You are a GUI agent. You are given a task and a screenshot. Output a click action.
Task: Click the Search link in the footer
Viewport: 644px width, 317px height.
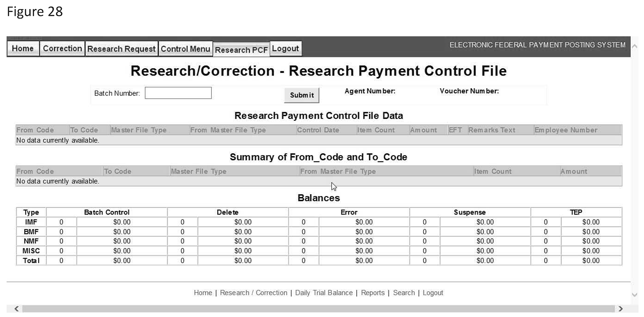(x=404, y=293)
